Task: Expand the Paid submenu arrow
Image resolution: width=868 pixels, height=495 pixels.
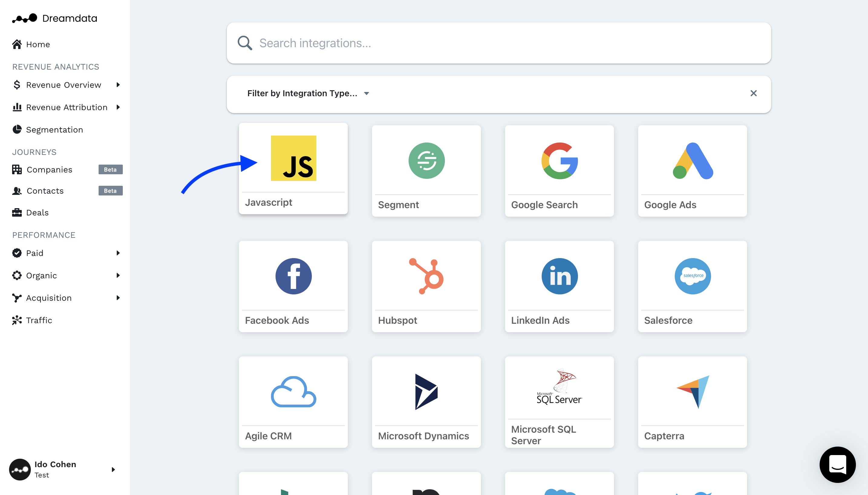Action: click(118, 253)
